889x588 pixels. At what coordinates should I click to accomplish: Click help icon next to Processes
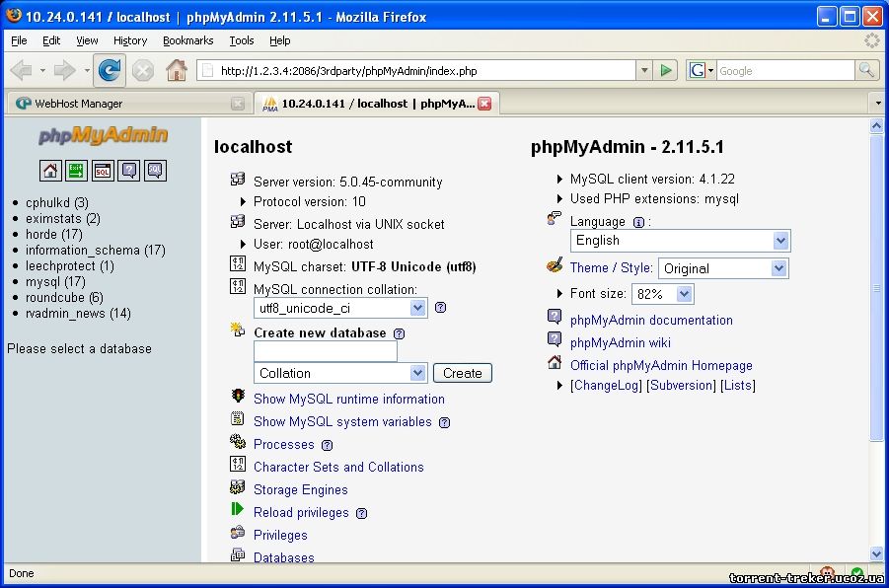pos(328,445)
